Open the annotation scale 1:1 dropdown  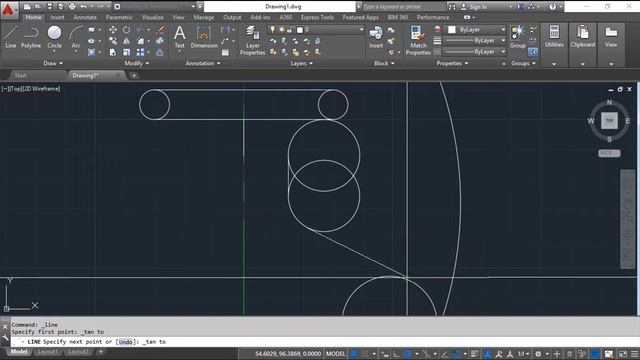click(524, 354)
